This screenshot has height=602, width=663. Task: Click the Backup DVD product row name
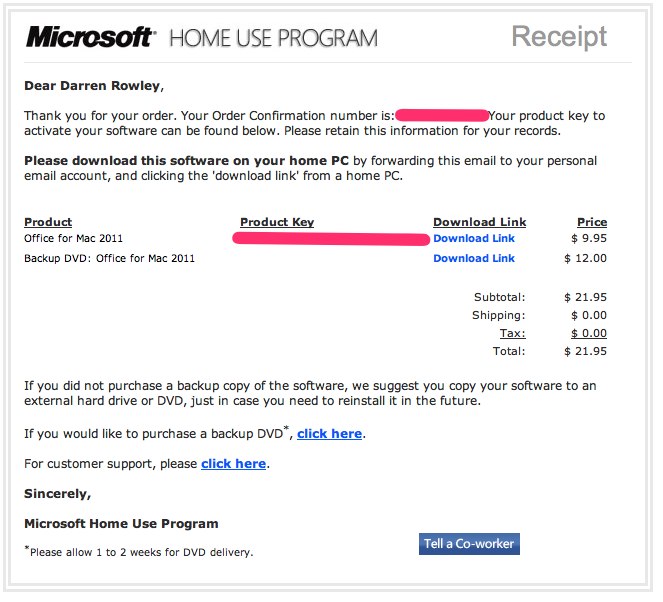point(110,258)
